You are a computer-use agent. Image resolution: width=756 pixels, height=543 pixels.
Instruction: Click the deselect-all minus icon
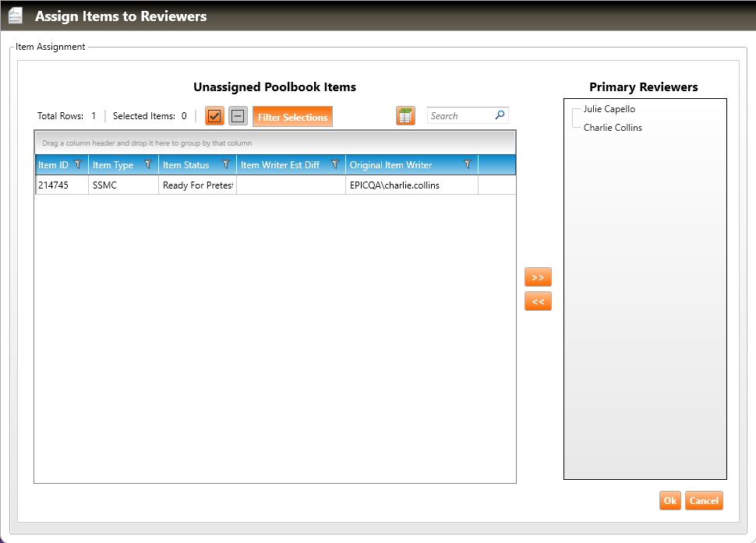pyautogui.click(x=238, y=116)
